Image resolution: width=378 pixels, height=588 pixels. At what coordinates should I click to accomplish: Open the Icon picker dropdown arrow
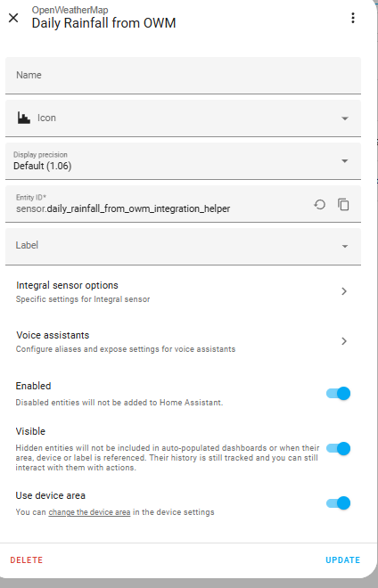tap(345, 118)
